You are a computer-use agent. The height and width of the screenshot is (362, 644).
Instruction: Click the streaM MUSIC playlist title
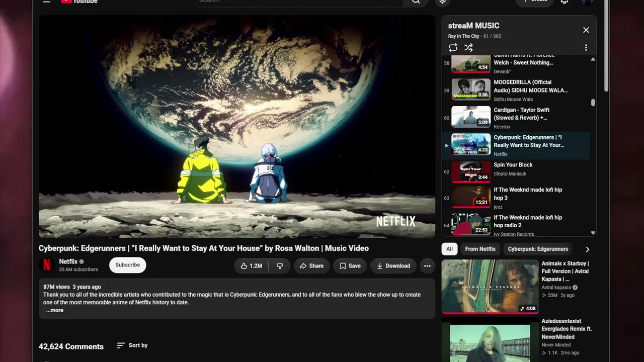[473, 26]
